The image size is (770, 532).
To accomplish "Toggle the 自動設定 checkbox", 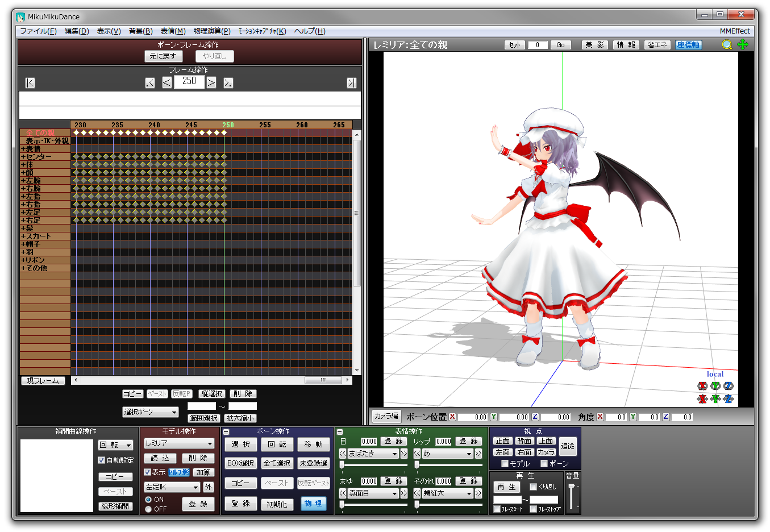I will click(x=102, y=460).
